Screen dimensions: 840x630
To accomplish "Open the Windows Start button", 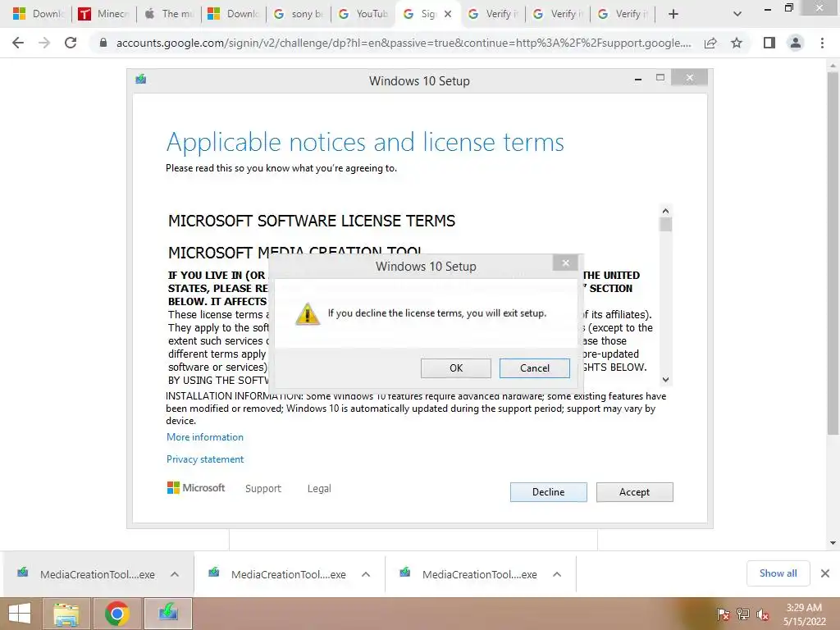I will pos(20,614).
